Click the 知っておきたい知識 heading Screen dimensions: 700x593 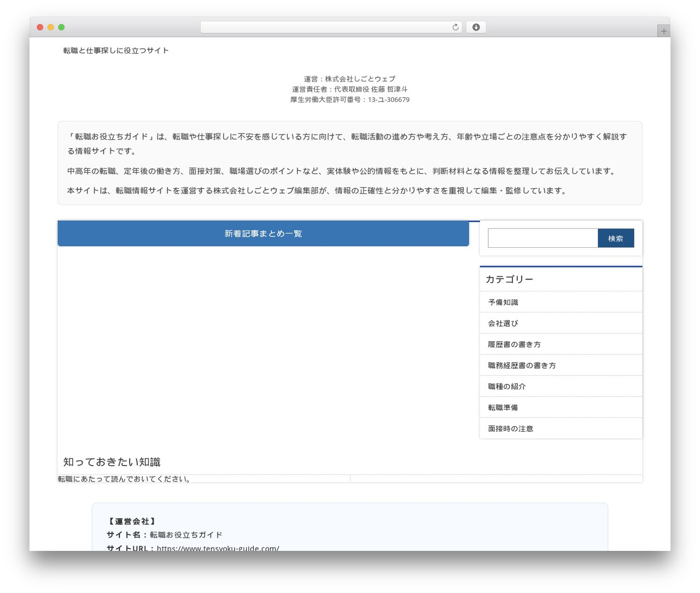112,462
